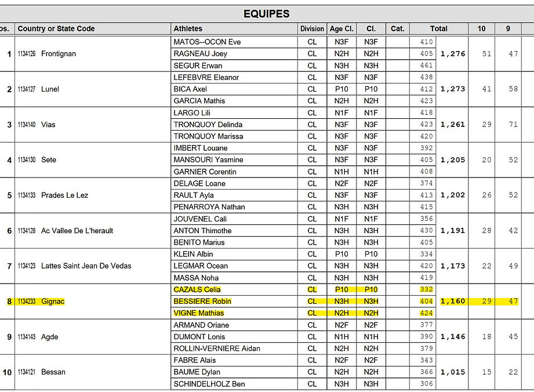Select the Prades Le Lez team name
534x392 pixels.
65,195
